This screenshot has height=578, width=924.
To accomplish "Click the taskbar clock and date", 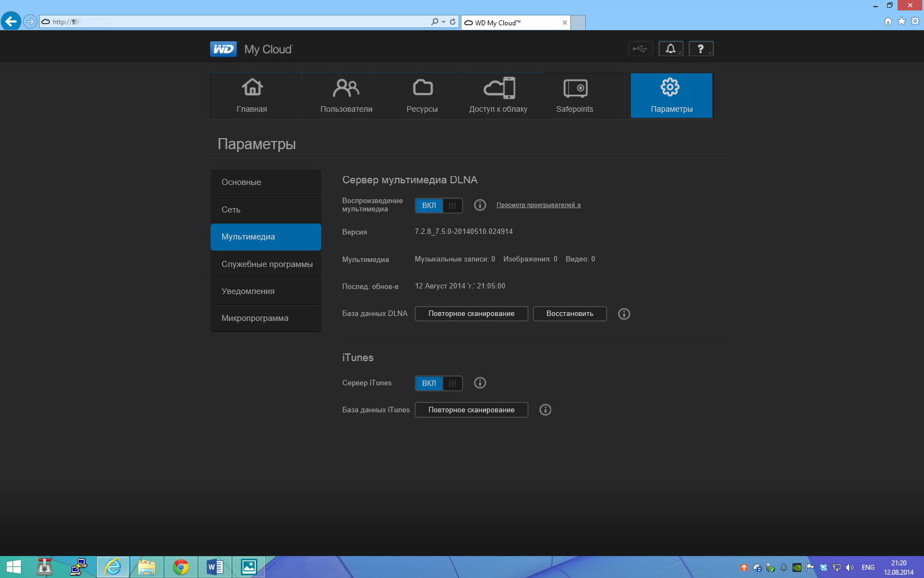I will coord(899,568).
